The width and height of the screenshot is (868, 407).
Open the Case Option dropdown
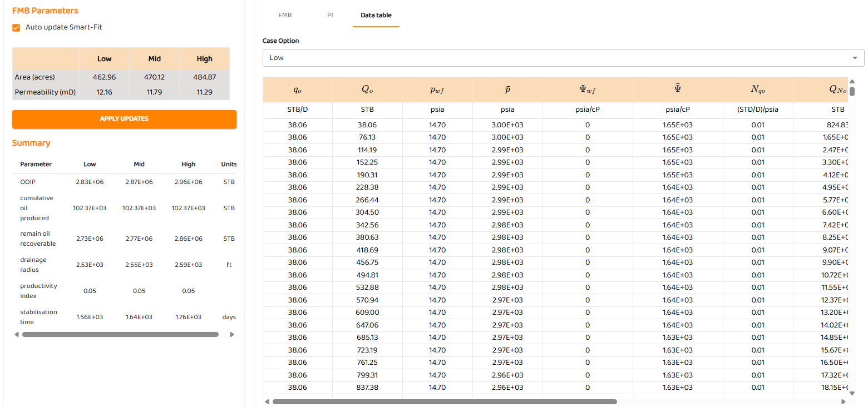click(x=556, y=58)
